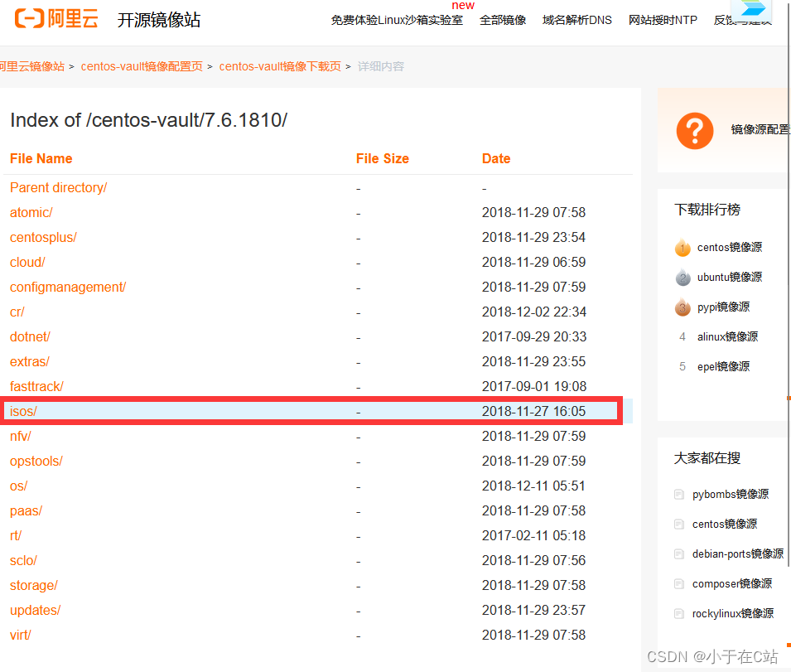Click the document icon beside pybombs镜像源

tap(679, 494)
